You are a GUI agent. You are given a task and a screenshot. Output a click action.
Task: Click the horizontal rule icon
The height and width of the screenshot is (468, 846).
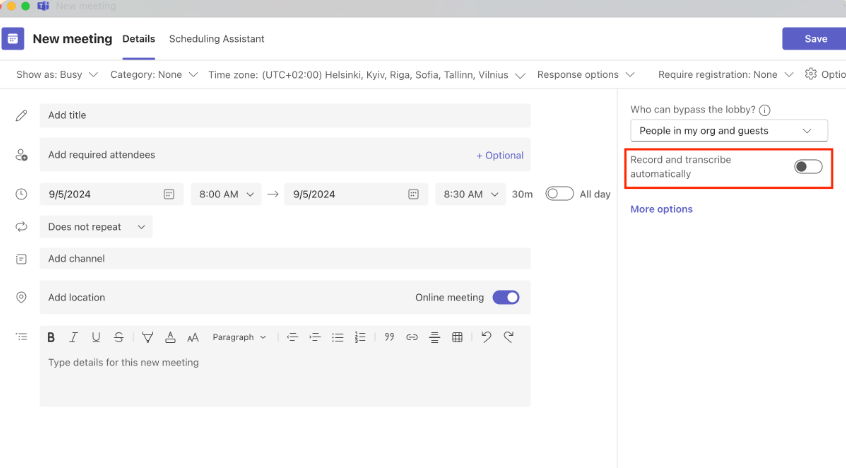click(x=434, y=337)
